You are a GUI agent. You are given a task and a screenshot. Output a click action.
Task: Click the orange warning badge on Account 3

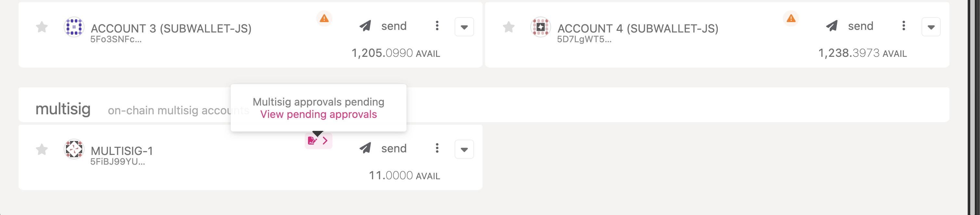coord(324,18)
